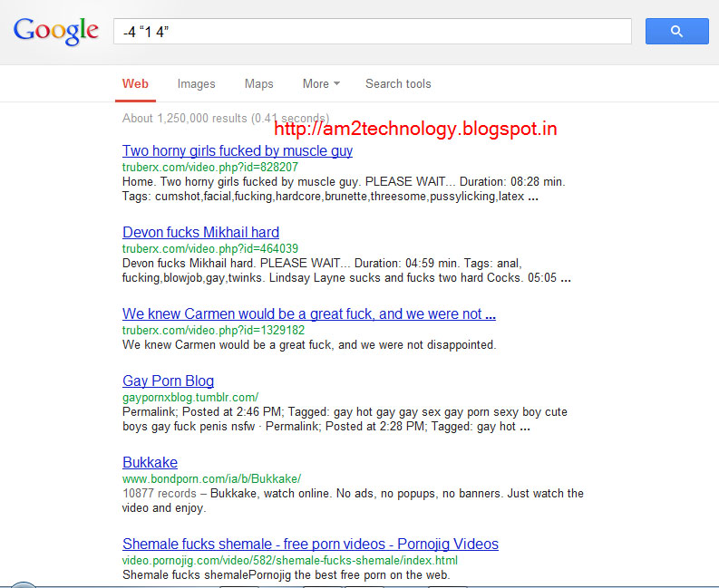Switch to the Images tab
The image size is (719, 588).
point(196,84)
